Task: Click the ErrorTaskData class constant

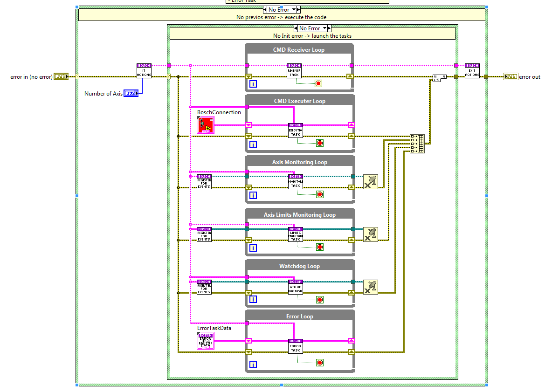Action: click(x=206, y=341)
